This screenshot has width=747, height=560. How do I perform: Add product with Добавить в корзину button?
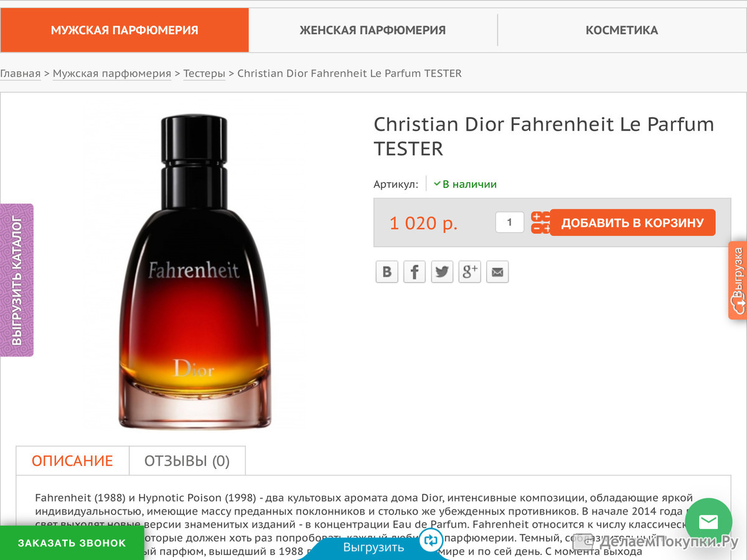632,223
